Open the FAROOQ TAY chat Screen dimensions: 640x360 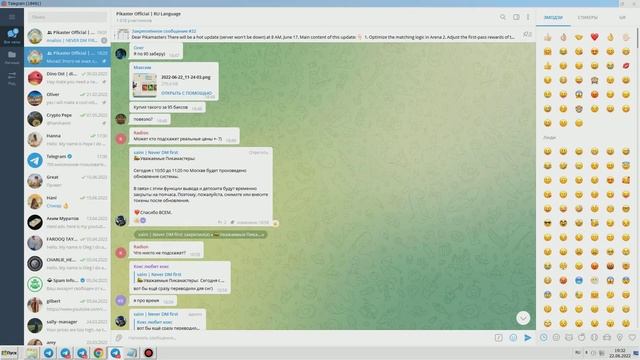click(67, 243)
